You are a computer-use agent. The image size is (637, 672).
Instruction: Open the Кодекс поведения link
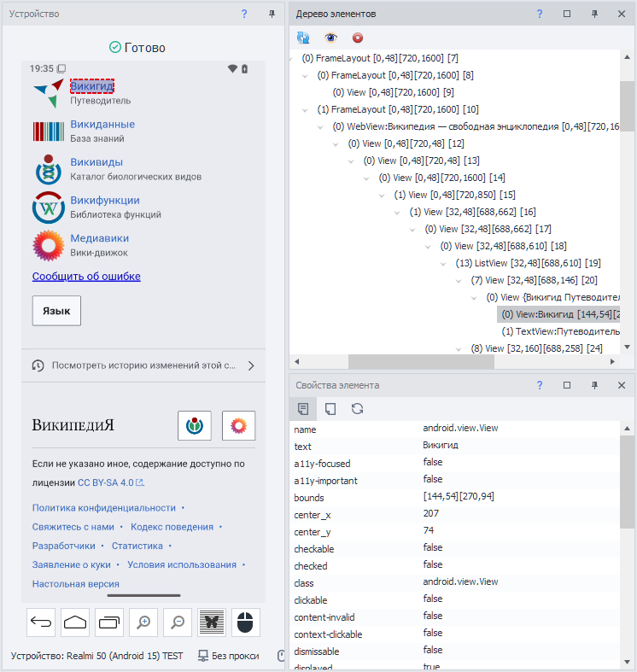(x=172, y=527)
